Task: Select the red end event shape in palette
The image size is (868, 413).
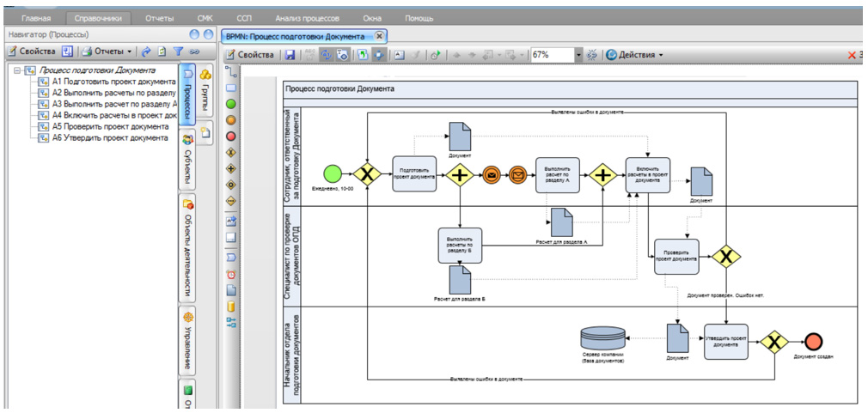Action: (x=231, y=136)
